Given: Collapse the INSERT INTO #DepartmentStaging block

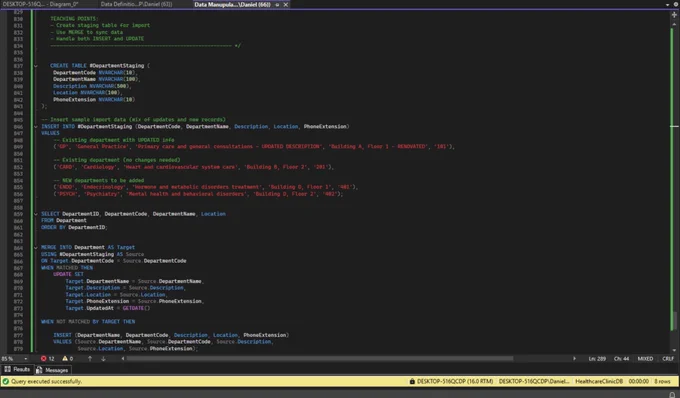Looking at the screenshot, I should coord(36,127).
